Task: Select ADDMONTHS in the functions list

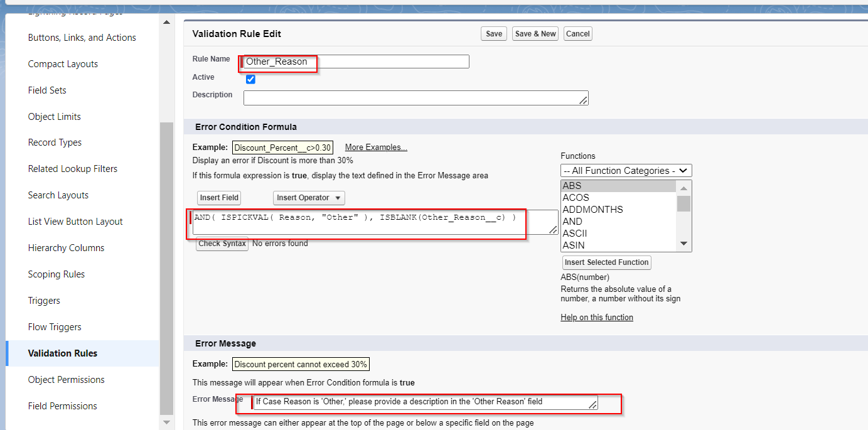Action: point(593,210)
